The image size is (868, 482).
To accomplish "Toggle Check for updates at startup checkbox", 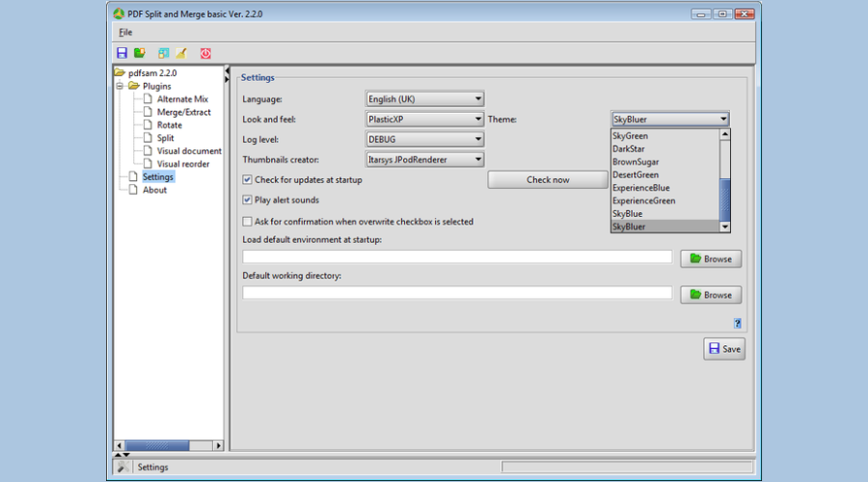I will click(247, 179).
